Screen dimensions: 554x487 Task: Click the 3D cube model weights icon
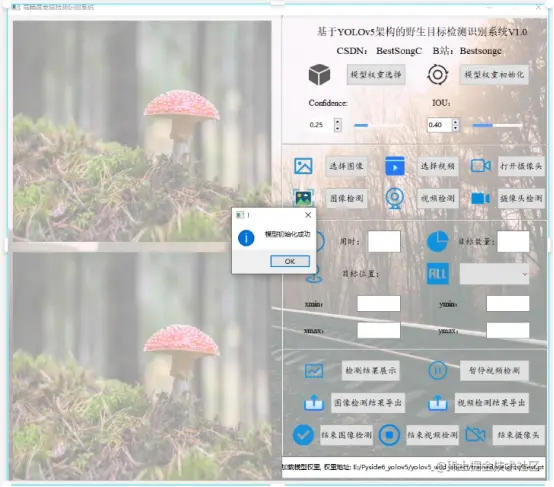coord(319,75)
